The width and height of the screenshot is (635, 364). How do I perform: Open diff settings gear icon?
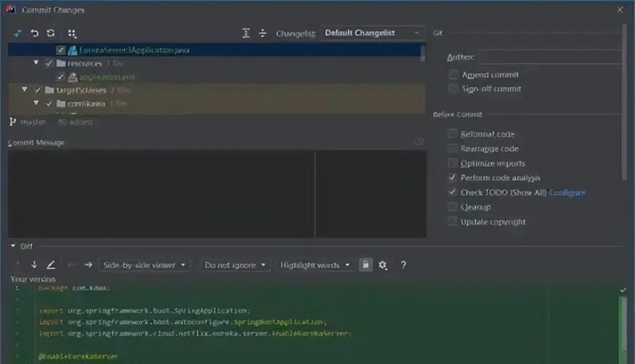point(382,265)
